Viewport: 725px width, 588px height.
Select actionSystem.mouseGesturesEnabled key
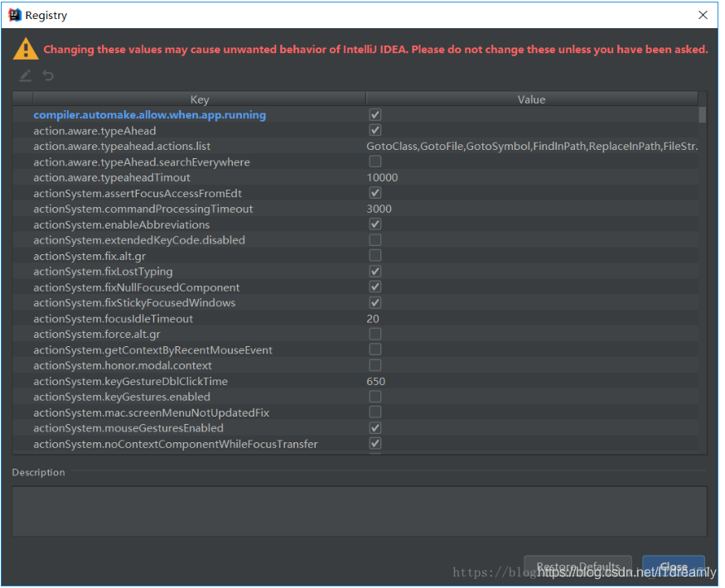pos(128,428)
